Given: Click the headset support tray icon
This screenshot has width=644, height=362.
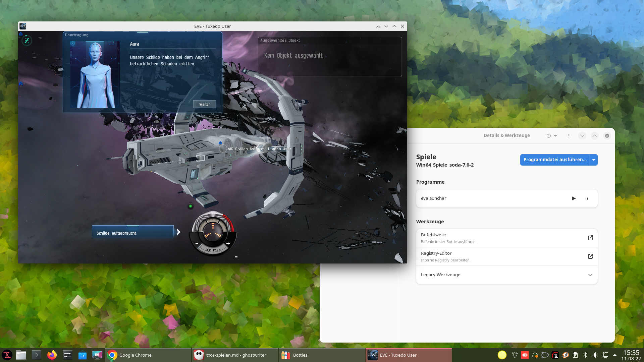Looking at the screenshot, I should tap(565, 355).
